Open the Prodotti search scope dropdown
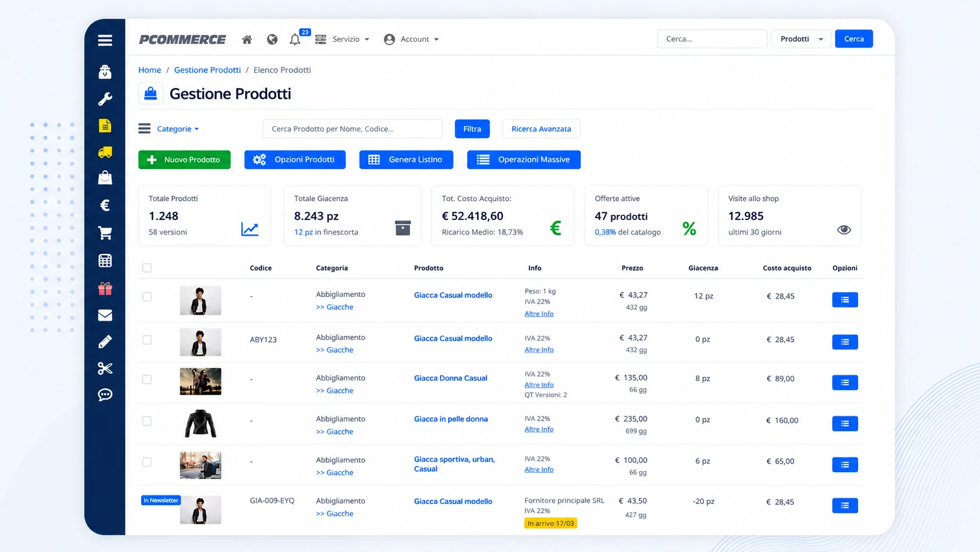 tap(801, 39)
